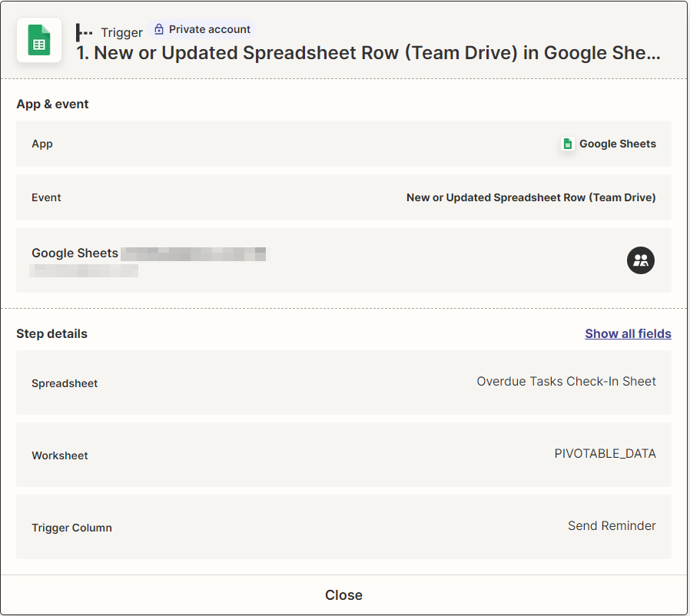Click the Event row label
This screenshot has height=616, width=690.
[46, 197]
